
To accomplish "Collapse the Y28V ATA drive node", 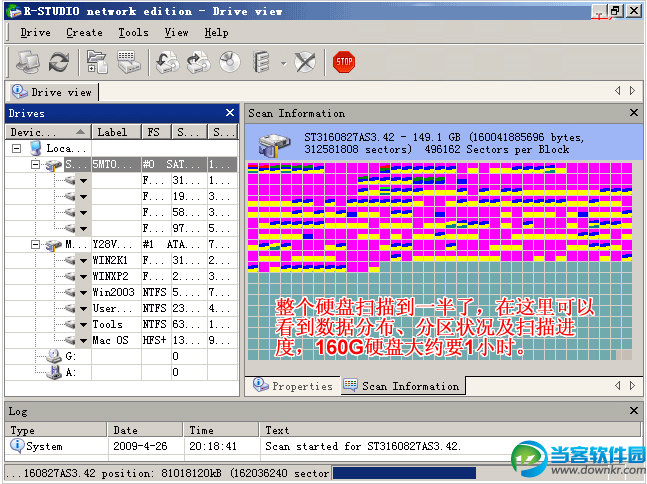I will (x=36, y=245).
